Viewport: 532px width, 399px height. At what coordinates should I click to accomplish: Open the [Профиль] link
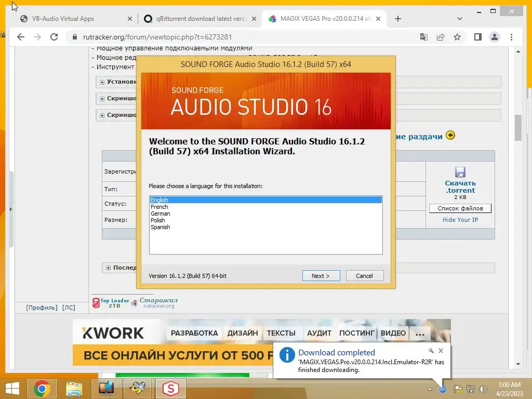click(42, 308)
